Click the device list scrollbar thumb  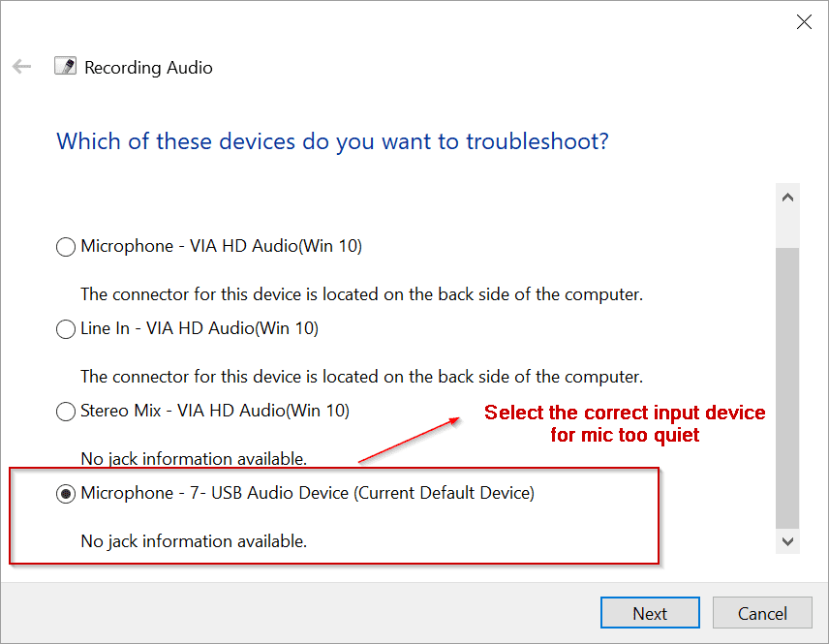(787, 387)
